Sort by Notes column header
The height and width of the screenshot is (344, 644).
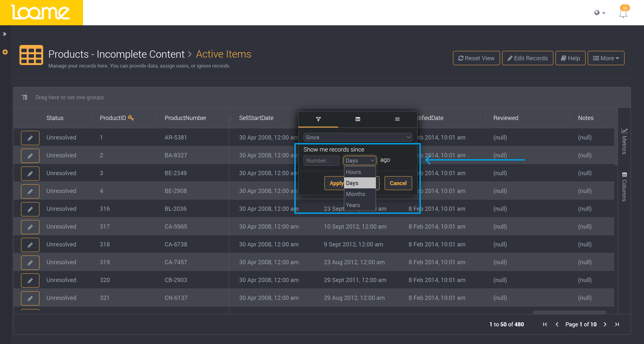click(586, 118)
